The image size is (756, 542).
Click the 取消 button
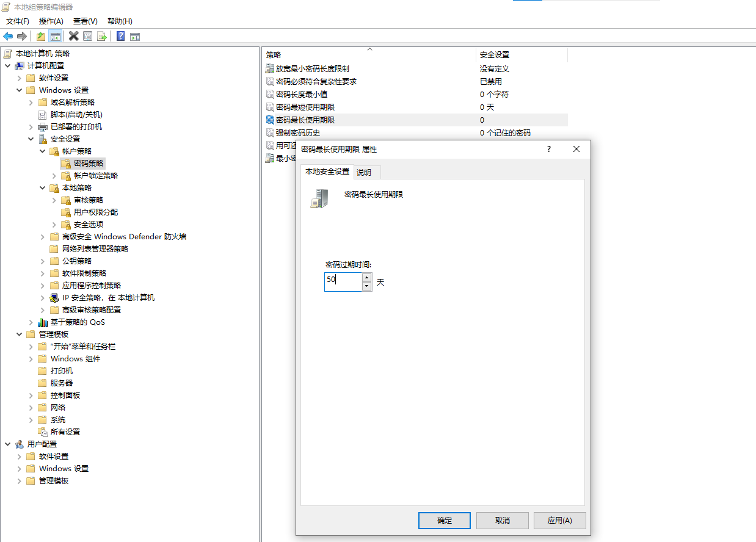(503, 521)
